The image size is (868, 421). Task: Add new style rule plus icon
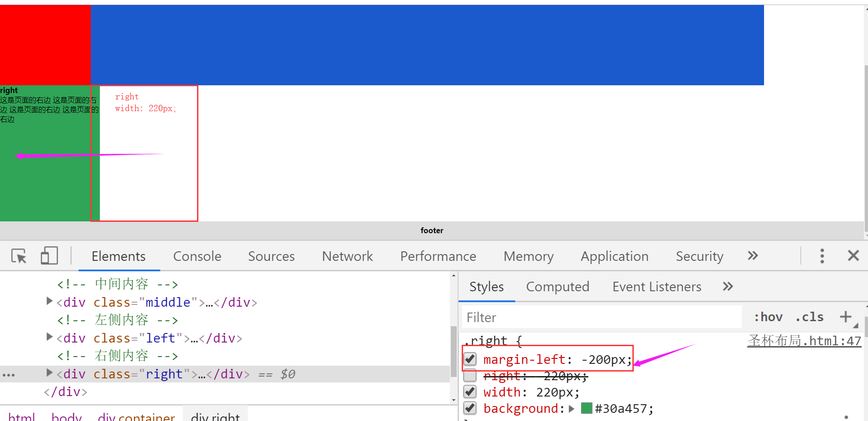tap(845, 317)
